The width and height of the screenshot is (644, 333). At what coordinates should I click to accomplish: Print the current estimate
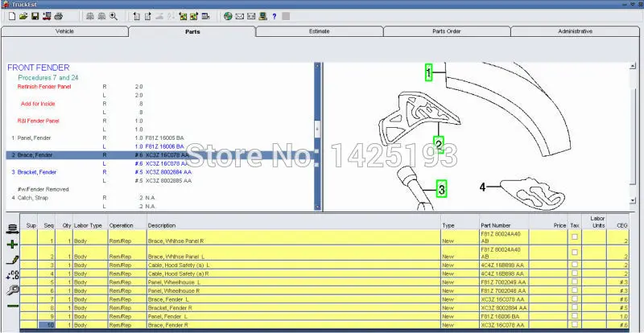click(58, 16)
